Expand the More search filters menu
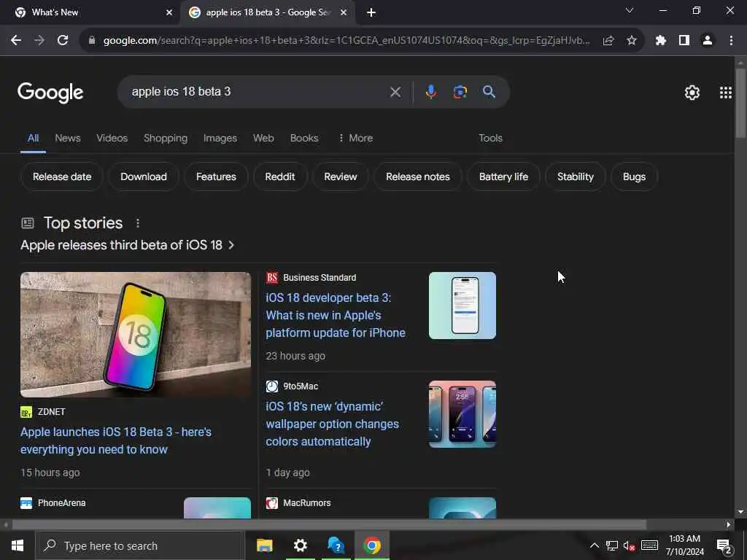 pos(355,138)
